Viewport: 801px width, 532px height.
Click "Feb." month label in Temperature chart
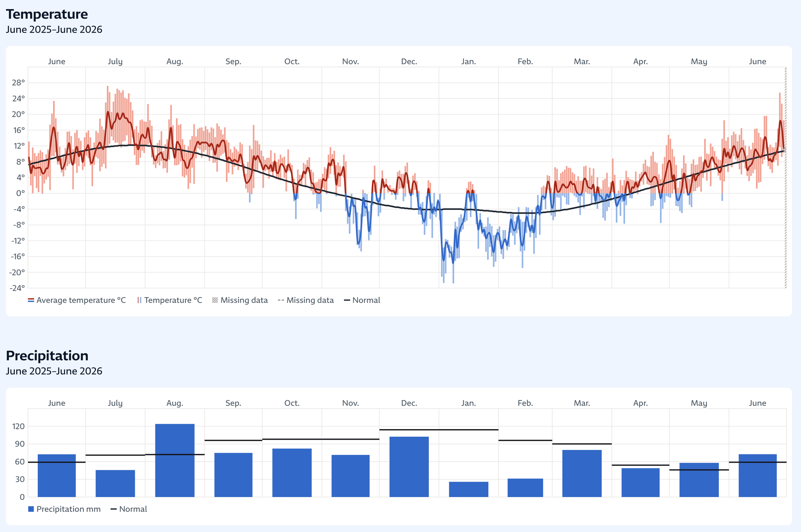click(525, 62)
